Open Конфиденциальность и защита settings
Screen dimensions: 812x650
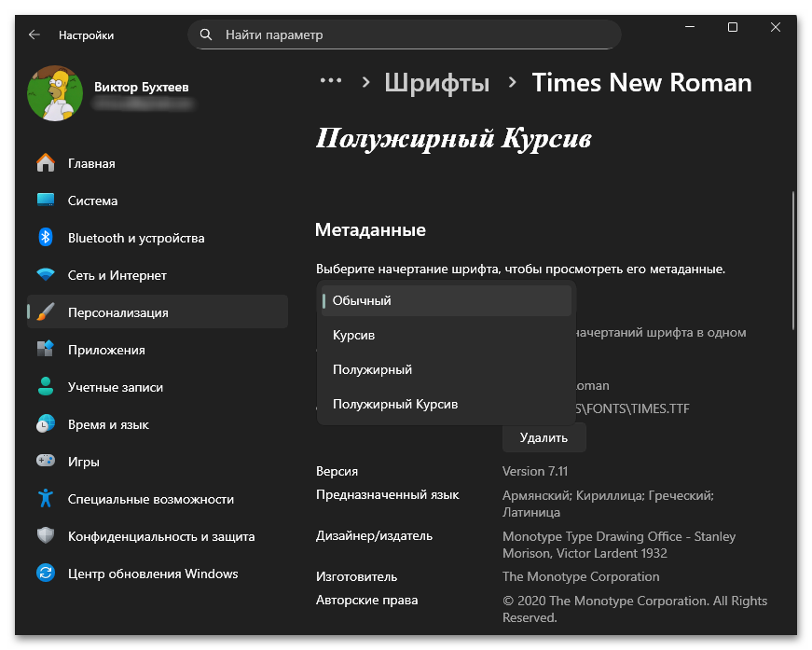(x=44, y=536)
